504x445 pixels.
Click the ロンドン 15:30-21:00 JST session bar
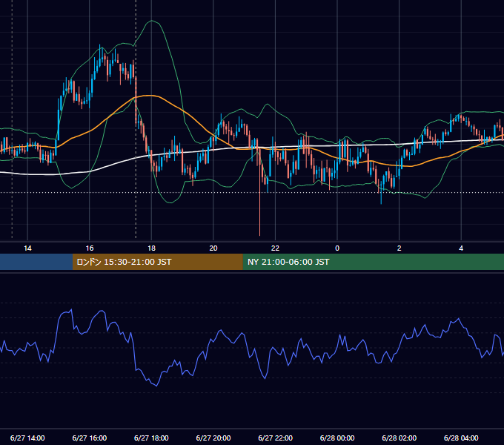click(x=157, y=262)
